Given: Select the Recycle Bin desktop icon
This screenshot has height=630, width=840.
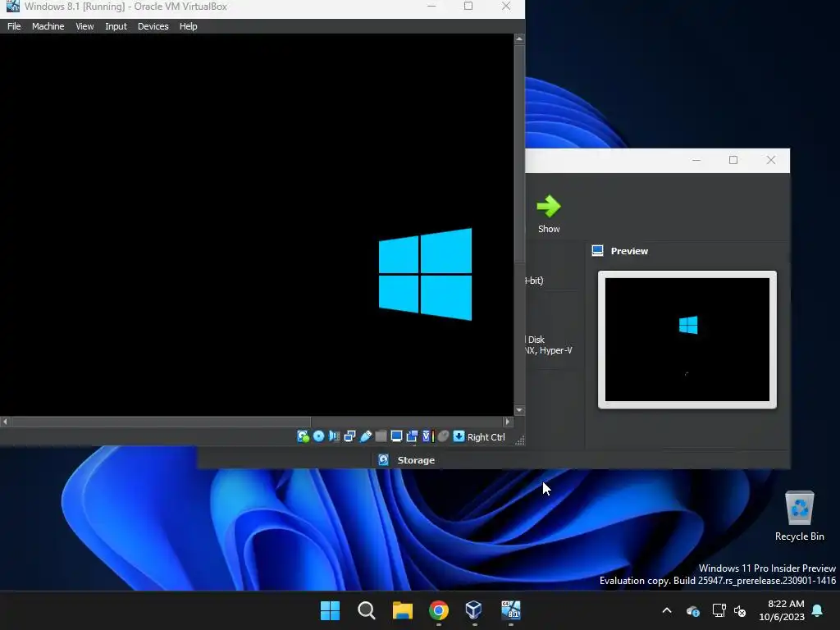Looking at the screenshot, I should 799,516.
